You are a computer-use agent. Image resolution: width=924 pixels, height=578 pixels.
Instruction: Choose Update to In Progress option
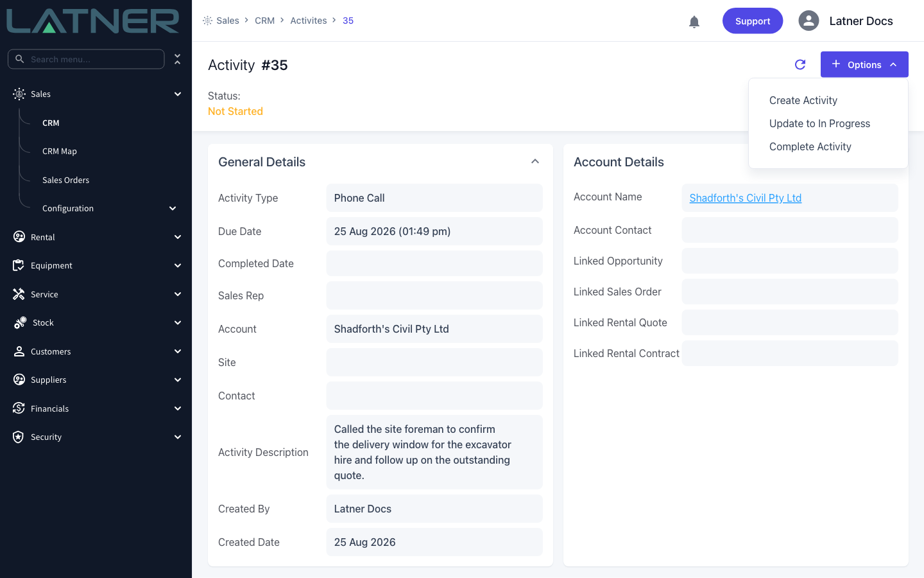(819, 123)
